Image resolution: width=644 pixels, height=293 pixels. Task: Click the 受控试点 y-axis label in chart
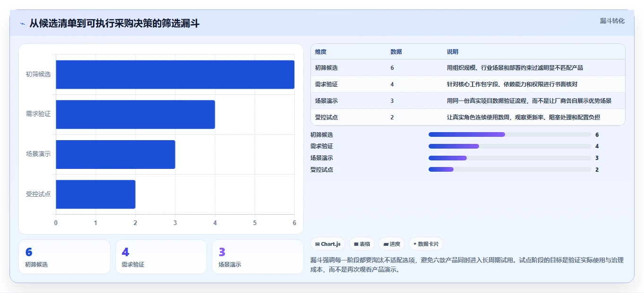point(38,194)
